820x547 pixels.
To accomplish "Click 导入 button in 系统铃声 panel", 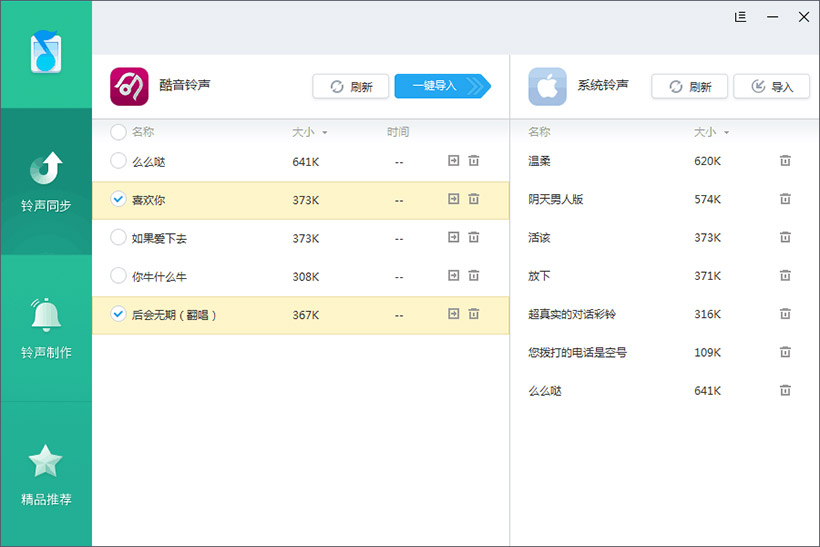I will [771, 87].
